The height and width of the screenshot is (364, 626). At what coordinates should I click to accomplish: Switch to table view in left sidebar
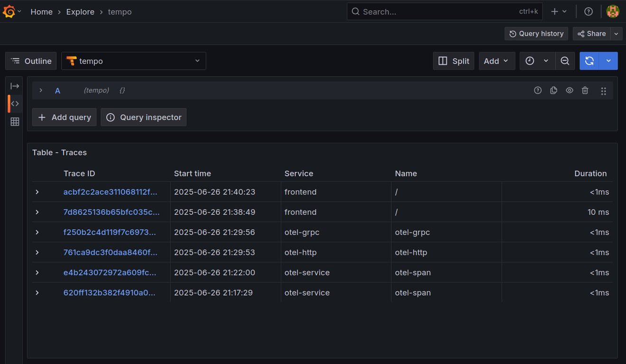15,121
